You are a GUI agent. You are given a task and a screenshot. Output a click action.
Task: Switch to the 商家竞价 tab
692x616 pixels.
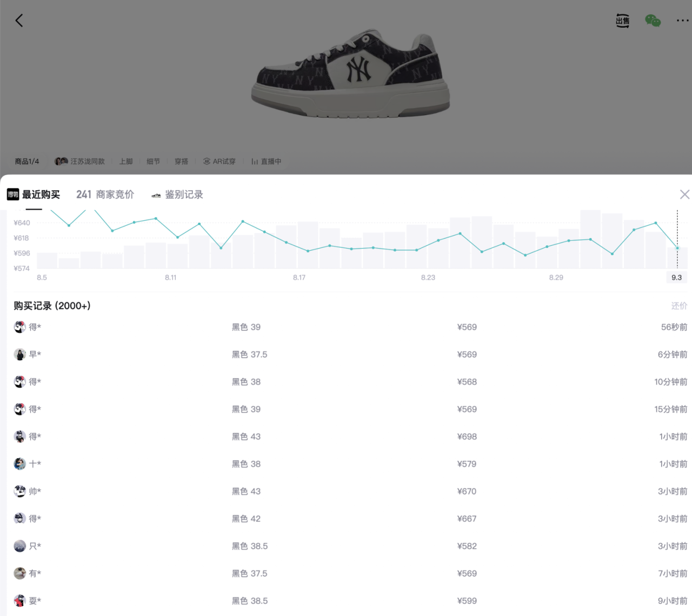[x=105, y=195]
